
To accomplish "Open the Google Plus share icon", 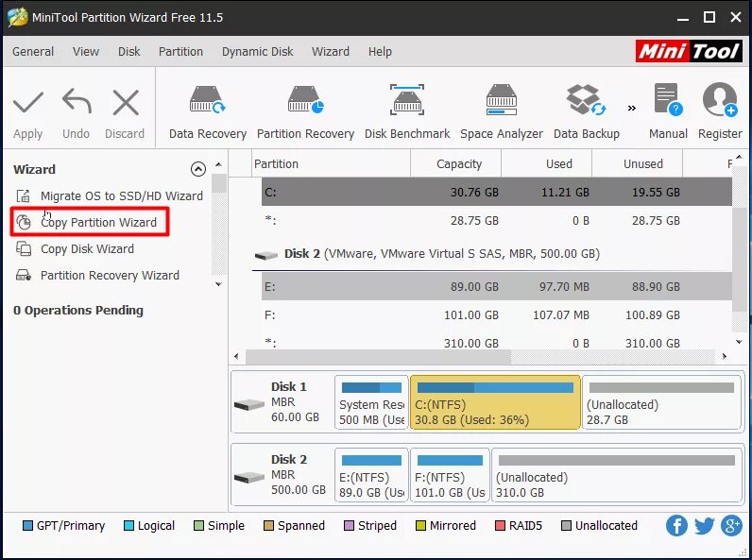I will [731, 525].
